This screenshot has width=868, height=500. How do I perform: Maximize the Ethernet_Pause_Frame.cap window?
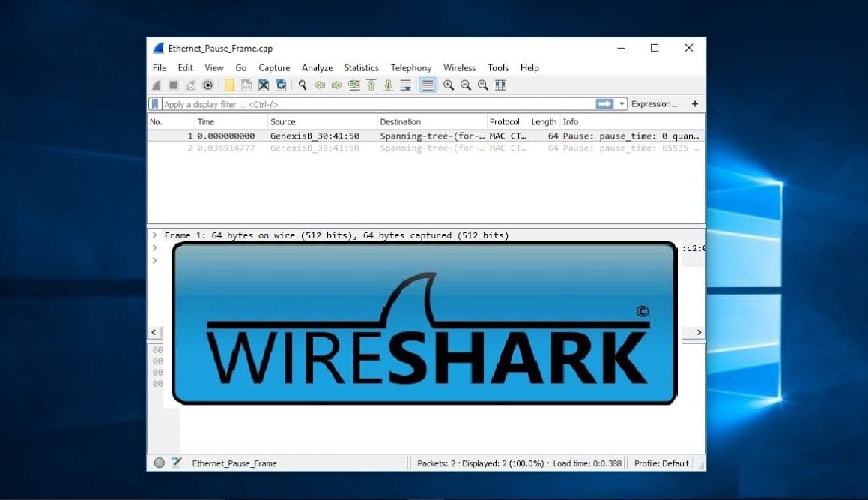pyautogui.click(x=655, y=48)
